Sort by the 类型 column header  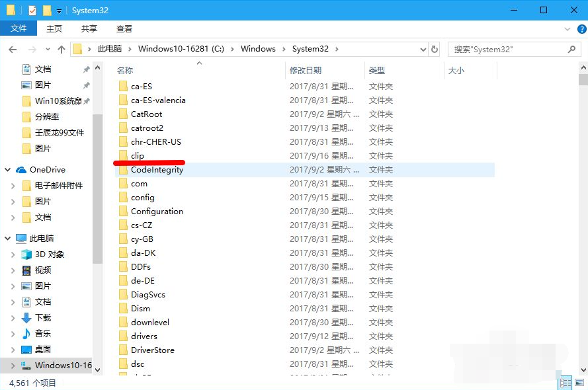pos(376,71)
